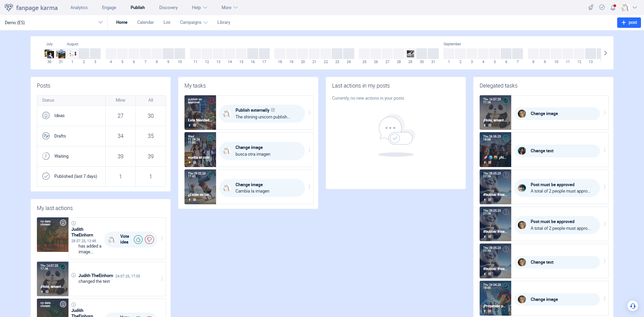Viewport: 644px width, 317px height.
Task: Open notifications via the bell icon
Action: 613,7
